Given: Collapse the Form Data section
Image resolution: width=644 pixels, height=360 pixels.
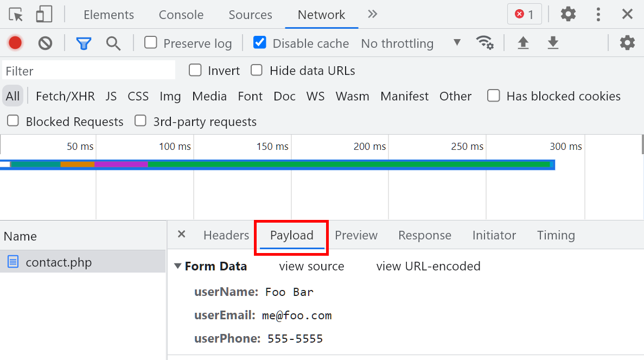Looking at the screenshot, I should 177,266.
